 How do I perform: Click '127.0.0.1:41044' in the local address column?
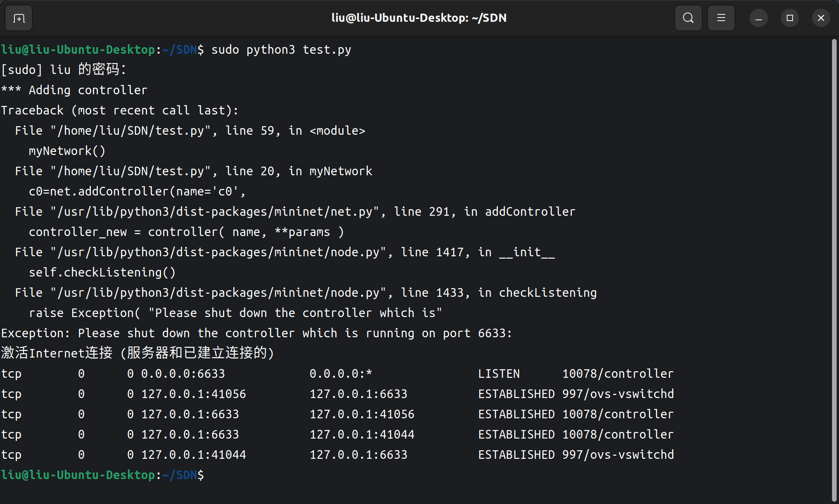tap(193, 455)
